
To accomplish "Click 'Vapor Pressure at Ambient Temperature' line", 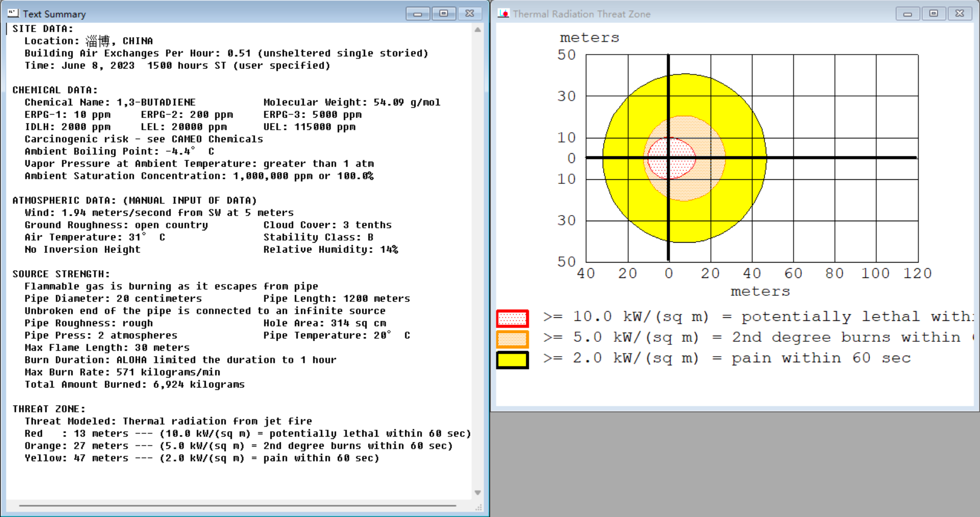I will point(199,163).
